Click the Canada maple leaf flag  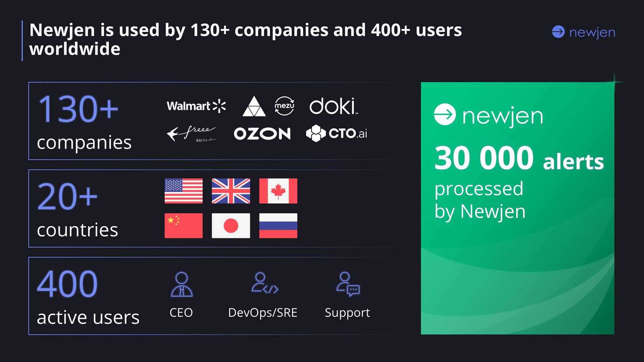(x=278, y=191)
